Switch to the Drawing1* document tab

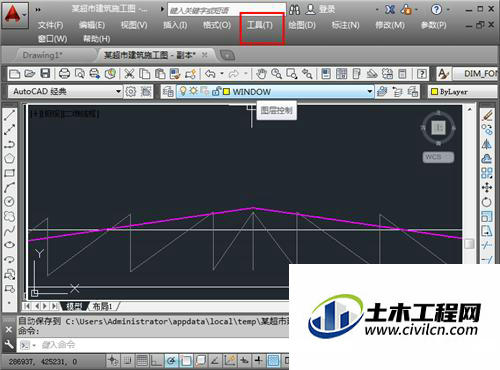(43, 55)
